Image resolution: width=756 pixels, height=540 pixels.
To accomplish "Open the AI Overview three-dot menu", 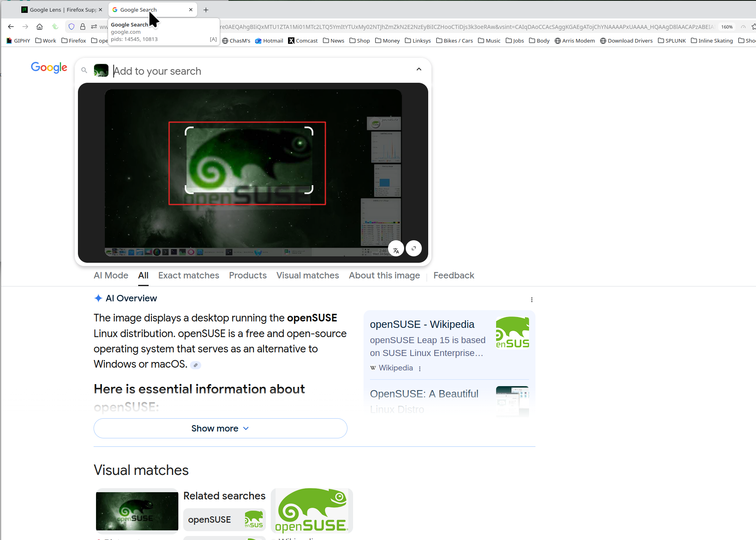I will [x=531, y=300].
